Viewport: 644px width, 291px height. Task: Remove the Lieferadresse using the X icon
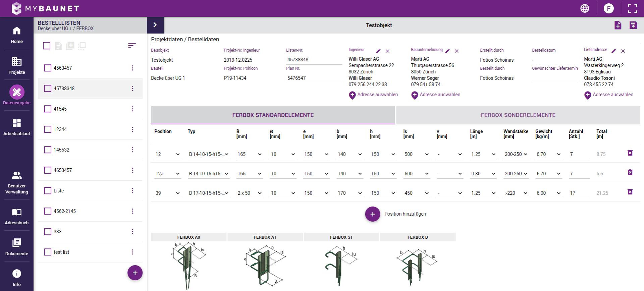point(623,51)
